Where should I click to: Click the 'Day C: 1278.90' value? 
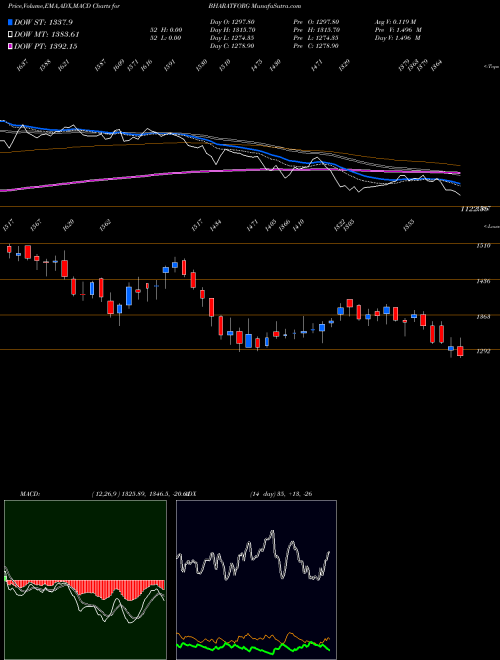click(232, 46)
